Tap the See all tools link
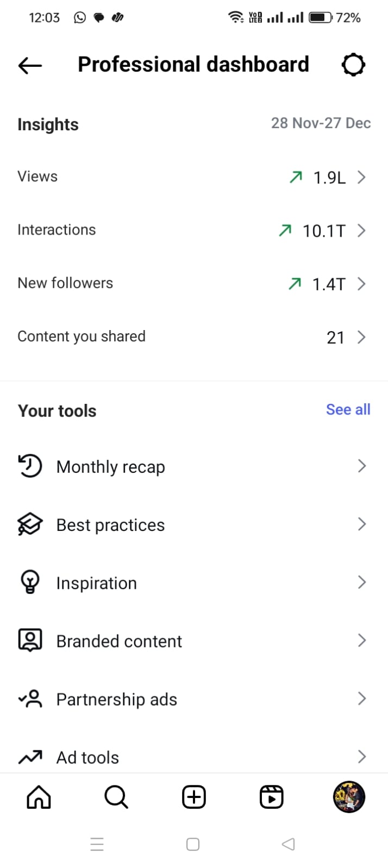 [348, 410]
